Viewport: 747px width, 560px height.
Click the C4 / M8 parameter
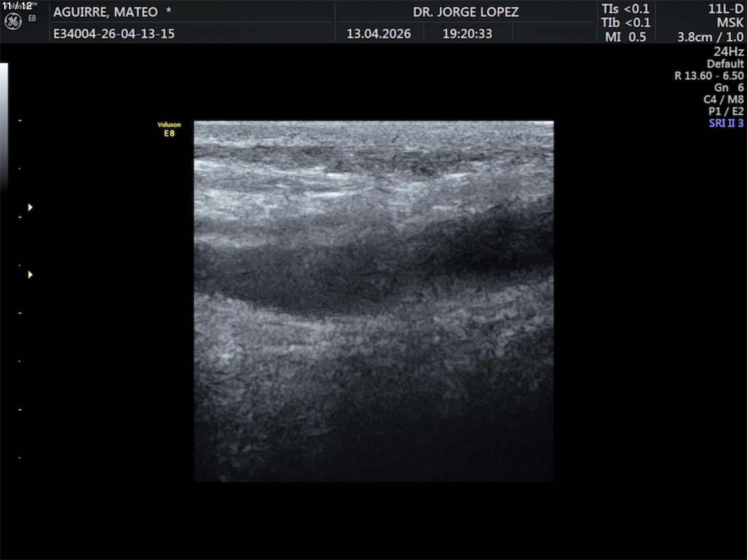tap(723, 100)
